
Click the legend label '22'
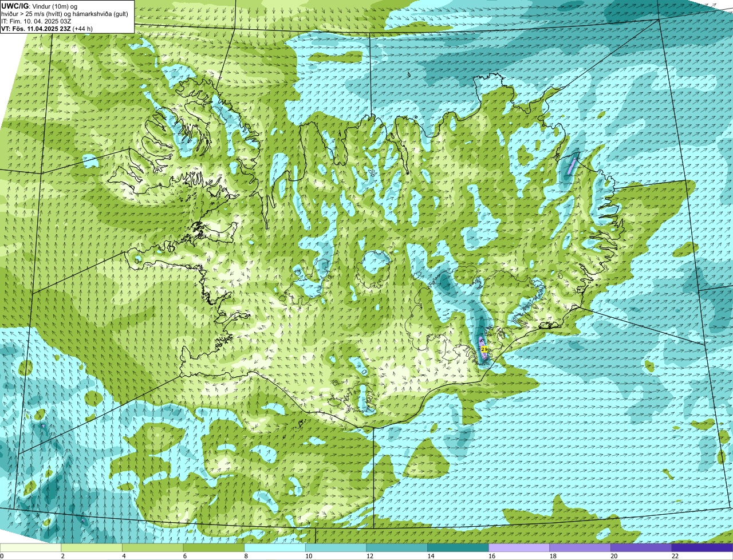pos(675,556)
